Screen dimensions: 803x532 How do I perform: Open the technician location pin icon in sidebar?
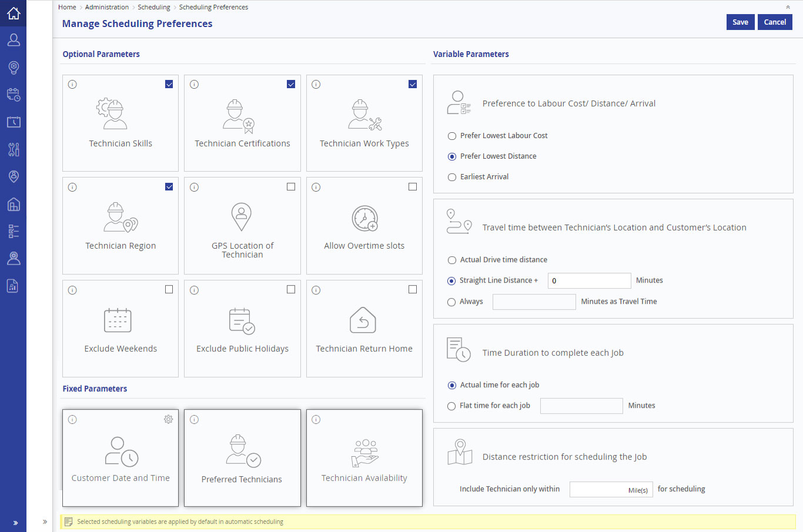click(x=14, y=176)
